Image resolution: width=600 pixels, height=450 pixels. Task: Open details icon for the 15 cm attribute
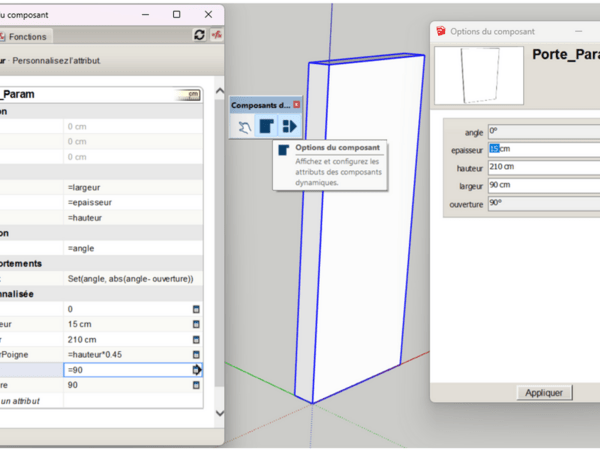[x=196, y=324]
